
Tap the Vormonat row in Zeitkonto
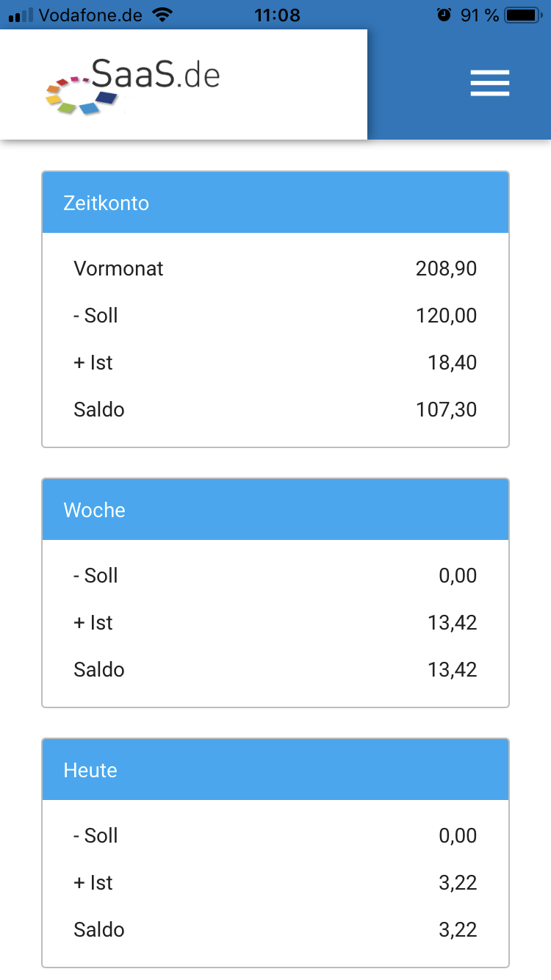(275, 268)
